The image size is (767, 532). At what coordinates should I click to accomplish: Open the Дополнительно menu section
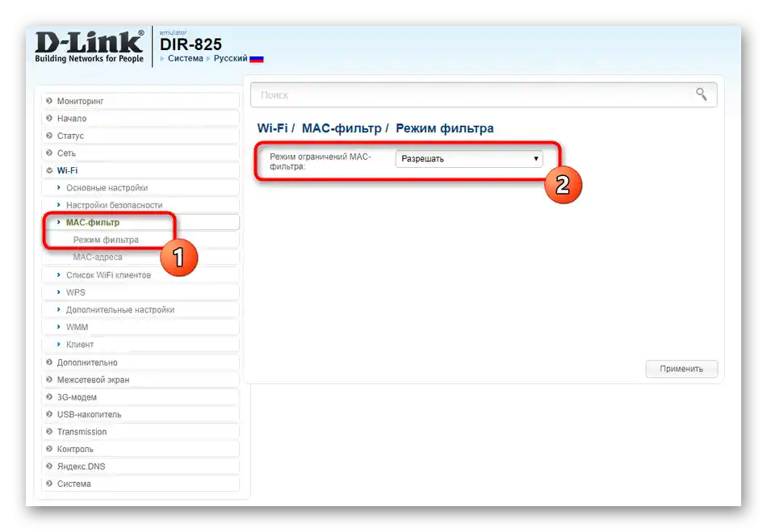[140, 362]
